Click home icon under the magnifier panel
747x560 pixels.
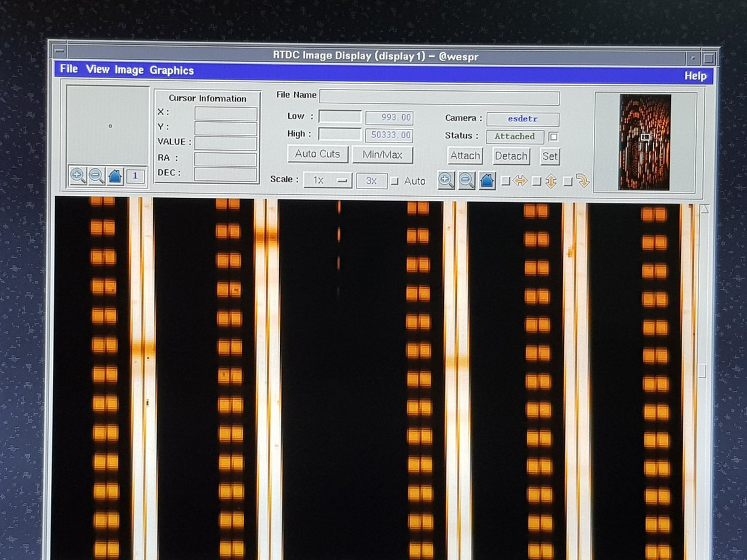(115, 175)
